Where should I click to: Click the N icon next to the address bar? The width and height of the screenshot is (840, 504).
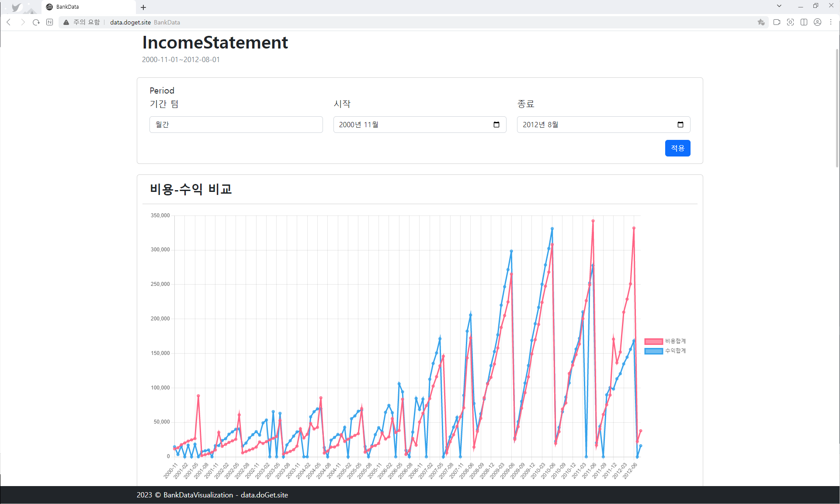coord(49,22)
